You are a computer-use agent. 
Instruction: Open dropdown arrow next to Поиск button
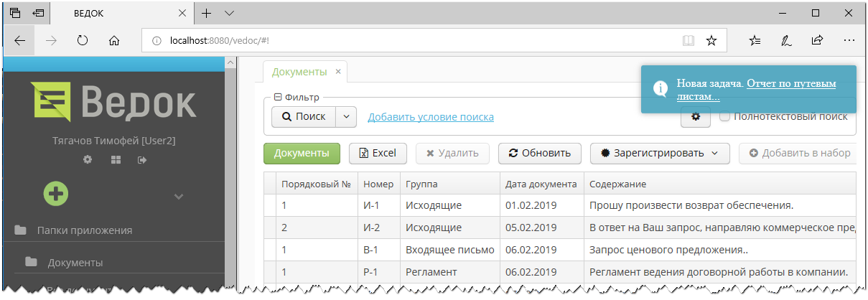pos(346,116)
